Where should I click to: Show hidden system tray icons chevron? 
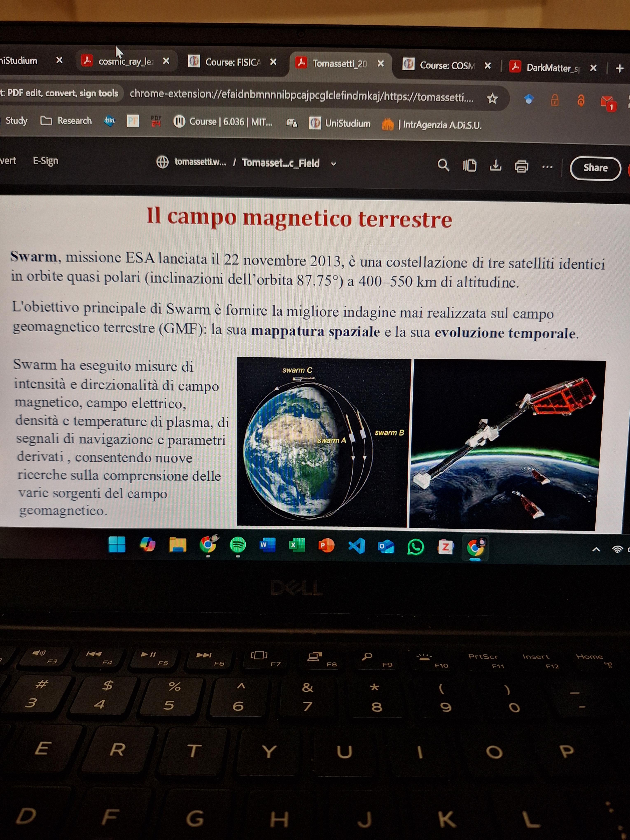pos(596,549)
